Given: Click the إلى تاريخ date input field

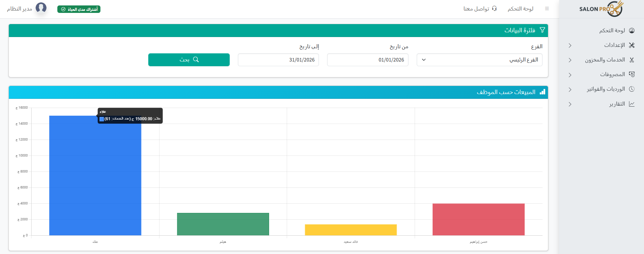Looking at the screenshot, I should [278, 60].
